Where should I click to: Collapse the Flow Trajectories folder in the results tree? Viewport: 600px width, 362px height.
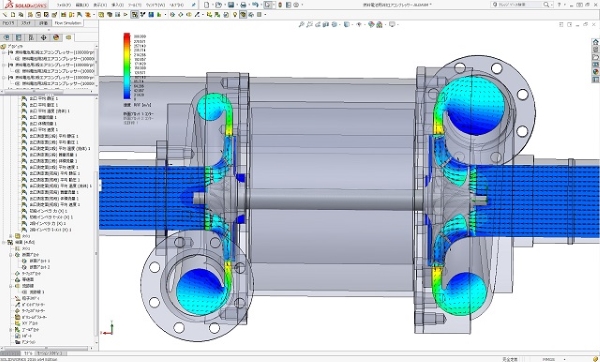[x=11, y=285]
